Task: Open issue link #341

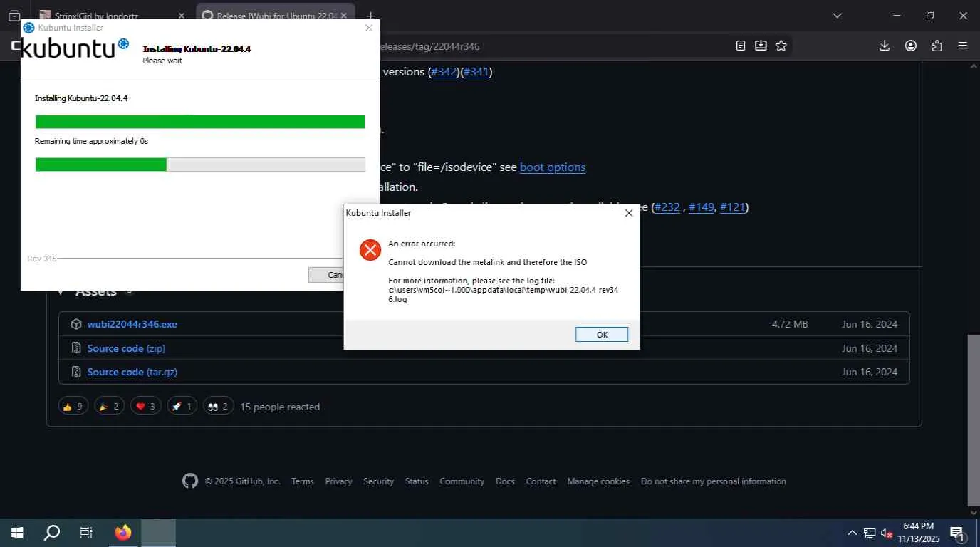Action: pos(476,72)
